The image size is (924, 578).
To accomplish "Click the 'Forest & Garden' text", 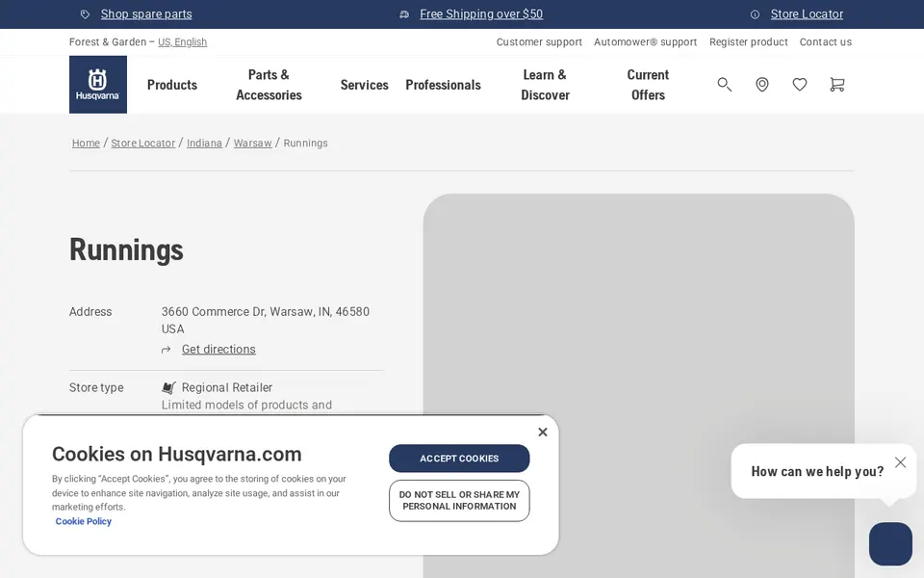I will click(x=107, y=41).
